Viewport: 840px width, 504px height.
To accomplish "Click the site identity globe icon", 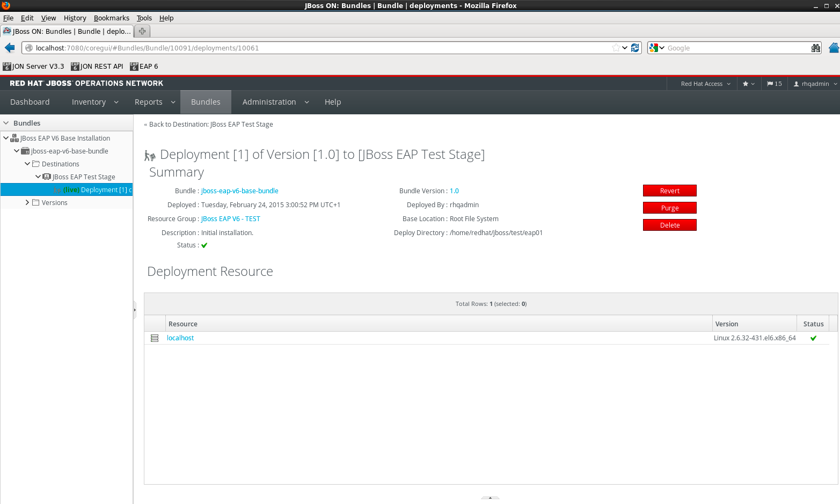I will (29, 48).
